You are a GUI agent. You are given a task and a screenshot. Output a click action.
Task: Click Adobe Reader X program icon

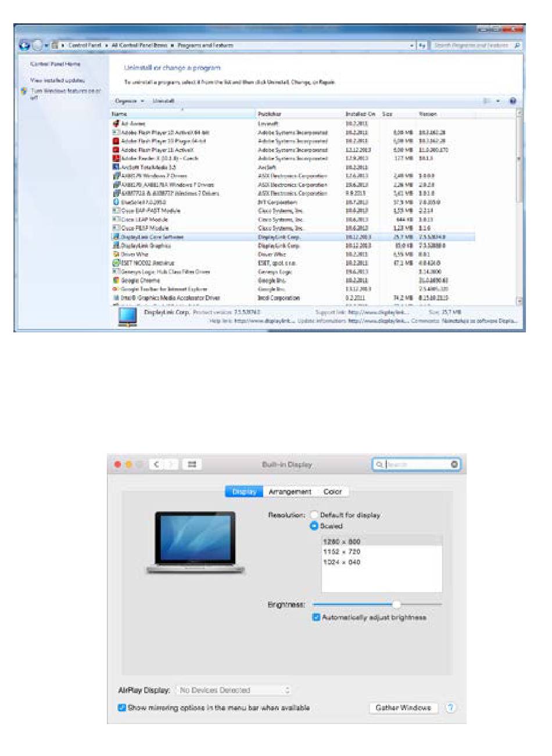click(x=116, y=158)
